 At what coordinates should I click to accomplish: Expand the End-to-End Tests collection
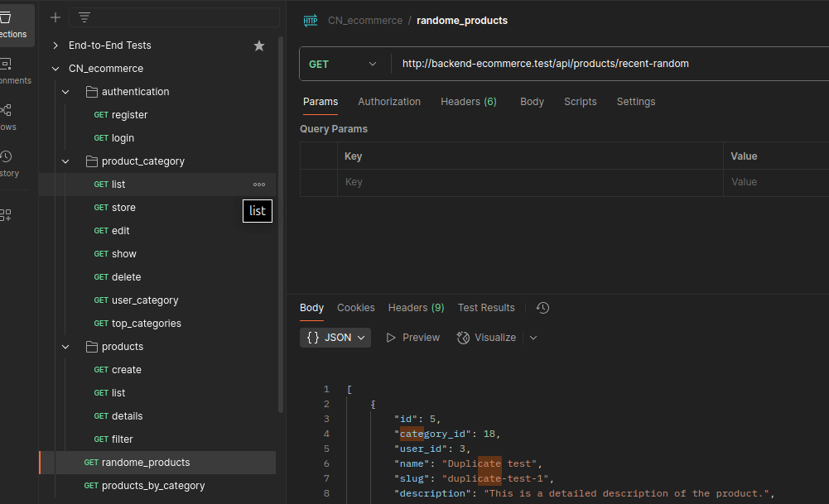55,46
